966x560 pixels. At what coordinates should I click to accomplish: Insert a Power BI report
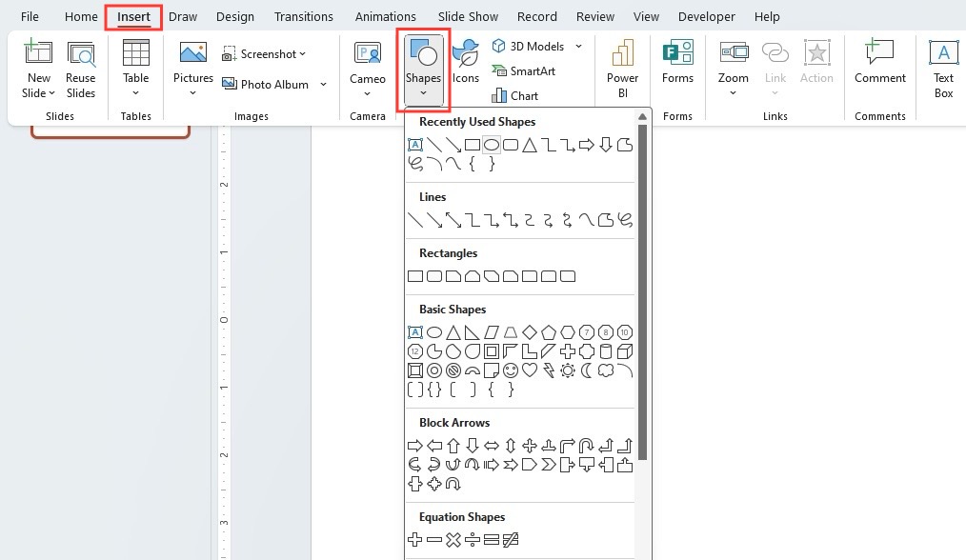(x=622, y=69)
